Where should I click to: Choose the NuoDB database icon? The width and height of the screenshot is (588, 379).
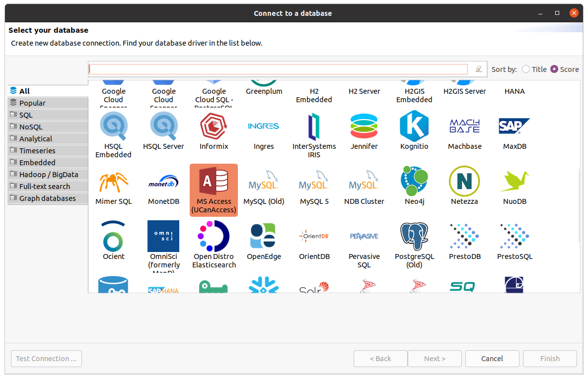pyautogui.click(x=514, y=181)
